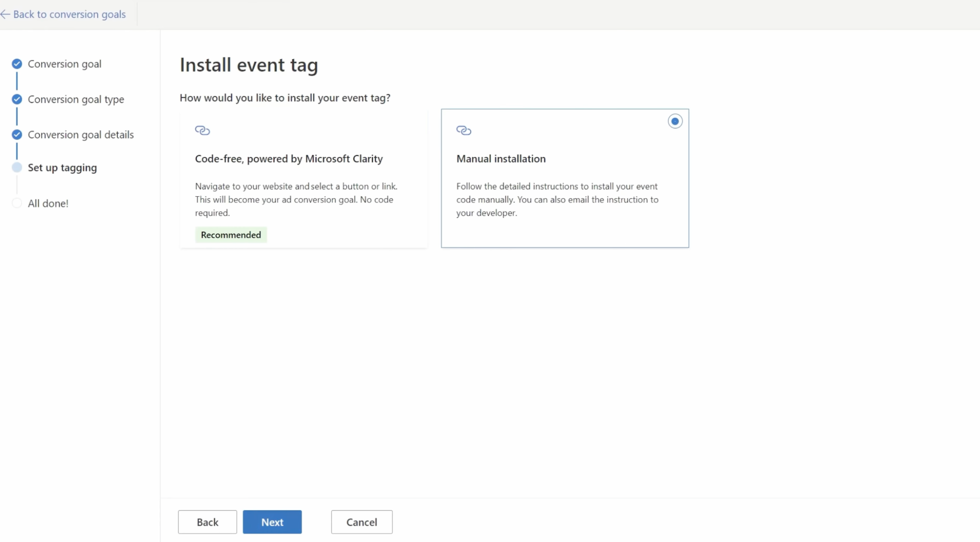
Task: Click the Code-free card description text
Action: tap(296, 200)
